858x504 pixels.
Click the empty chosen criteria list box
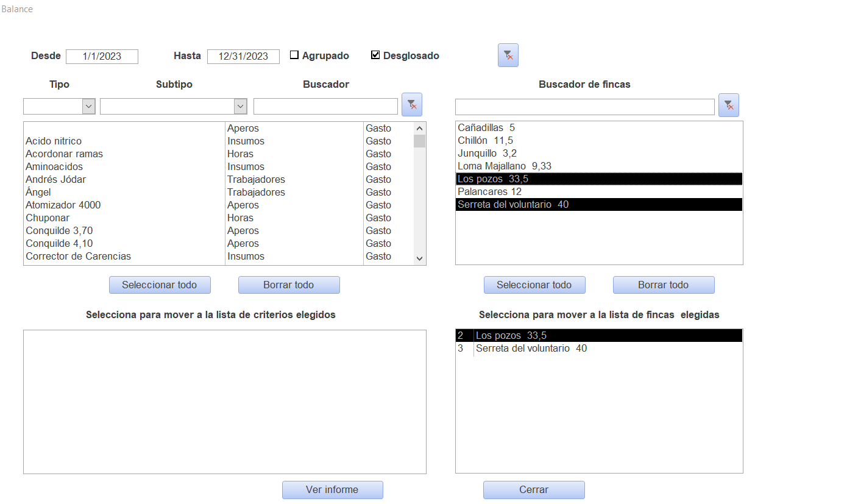tap(225, 402)
